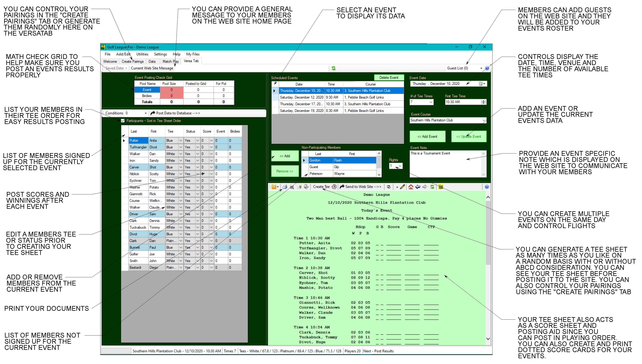The height and width of the screenshot is (364, 642).
Task: Open the My Files menu
Action: tap(193, 54)
